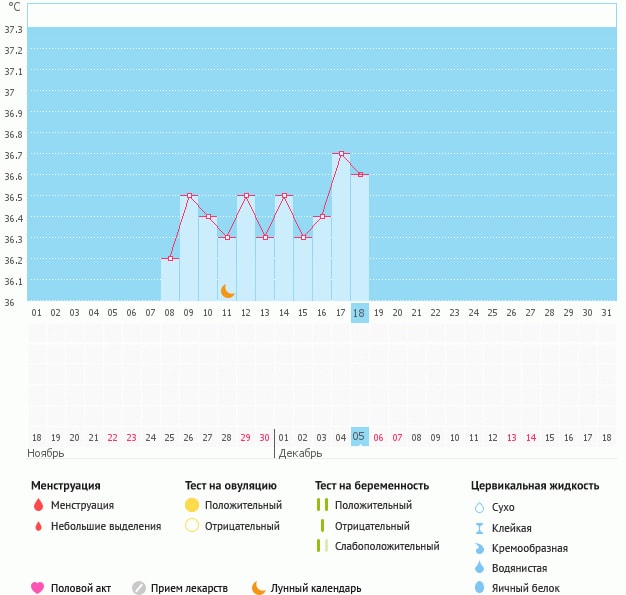This screenshot has height=595, width=626.
Task: Click cycle day 31 on the axis
Action: (x=606, y=313)
